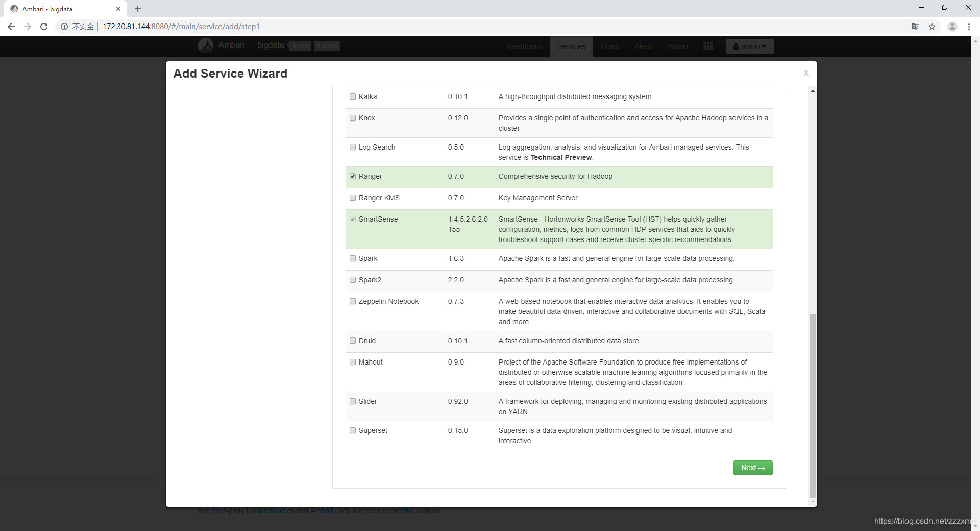The height and width of the screenshot is (531, 980).
Task: Enable the Mahout checkbox
Action: (x=353, y=362)
